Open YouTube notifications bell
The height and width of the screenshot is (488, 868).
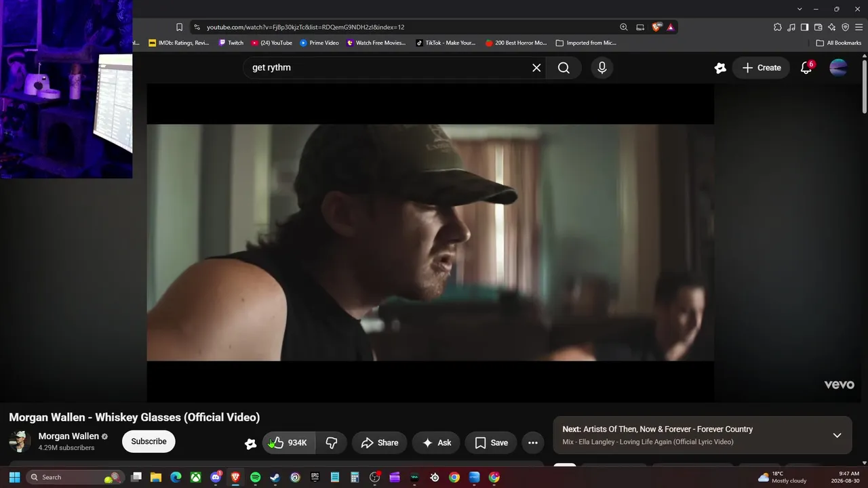tap(806, 68)
